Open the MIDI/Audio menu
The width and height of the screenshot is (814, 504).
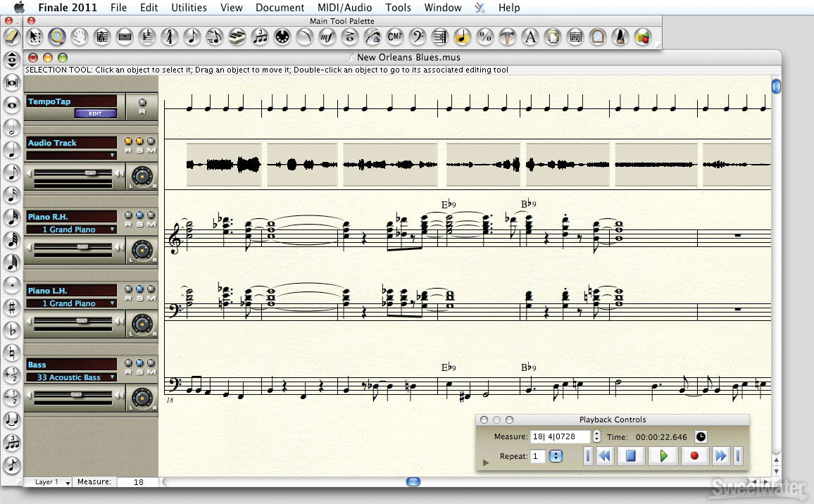click(345, 7)
